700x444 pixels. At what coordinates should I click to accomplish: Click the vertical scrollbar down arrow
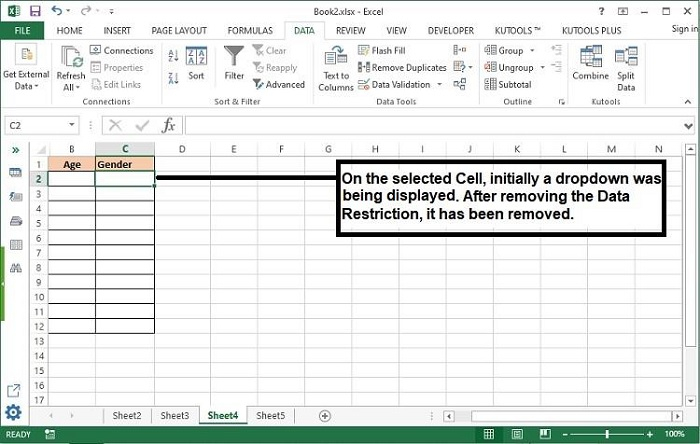point(690,401)
